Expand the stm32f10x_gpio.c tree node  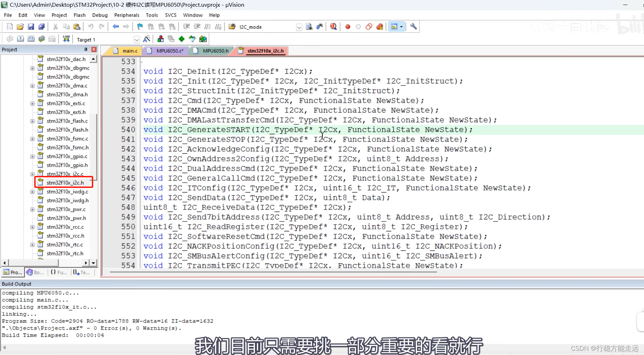(x=32, y=156)
